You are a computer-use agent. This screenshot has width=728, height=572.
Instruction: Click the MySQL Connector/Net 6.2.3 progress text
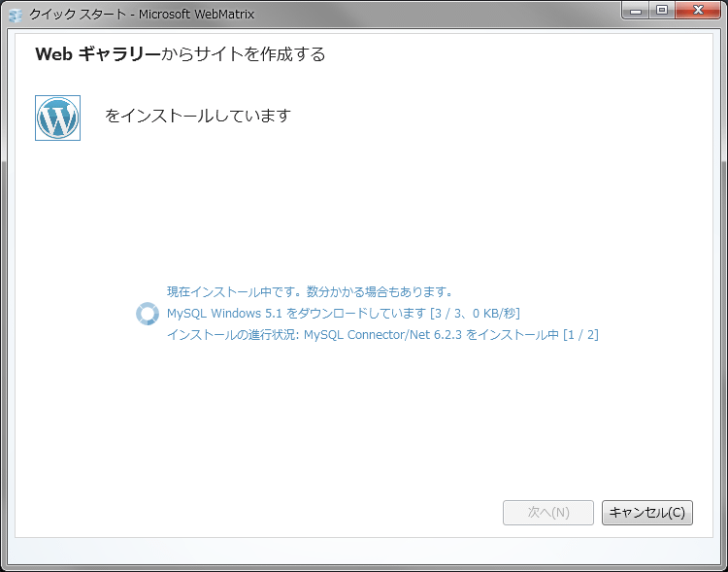pyautogui.click(x=382, y=335)
